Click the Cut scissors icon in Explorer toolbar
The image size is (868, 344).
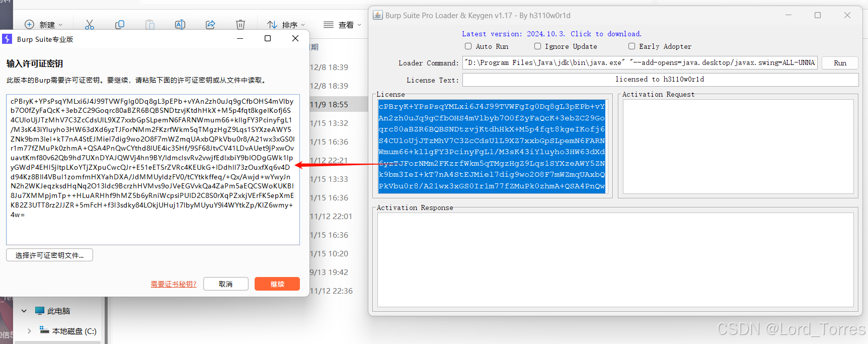[90, 25]
